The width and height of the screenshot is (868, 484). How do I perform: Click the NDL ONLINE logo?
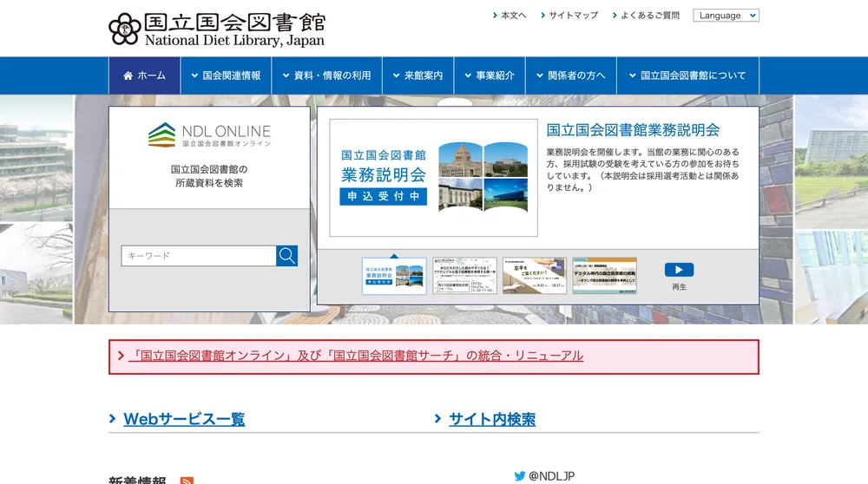pos(209,135)
